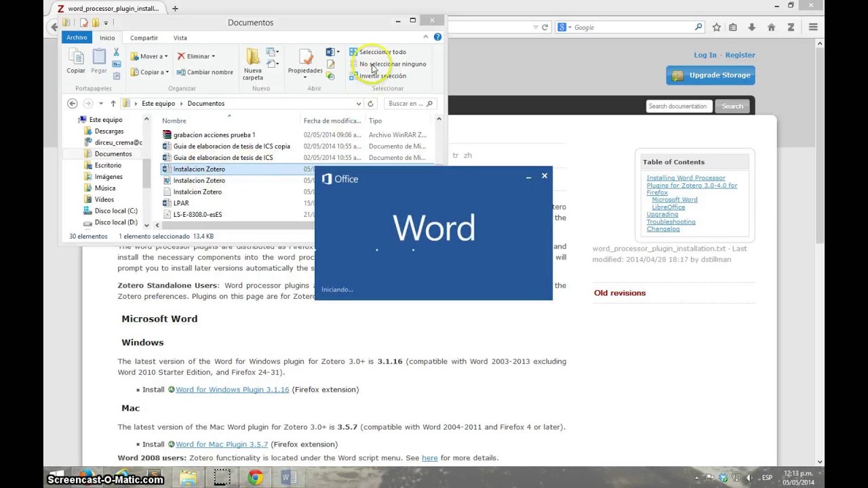Open the Firefox hamburger menu

click(x=813, y=27)
